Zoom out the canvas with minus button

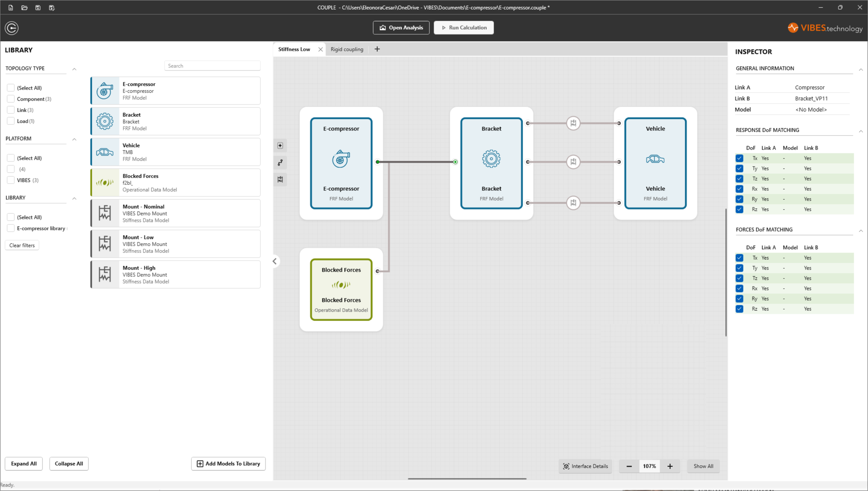(629, 466)
